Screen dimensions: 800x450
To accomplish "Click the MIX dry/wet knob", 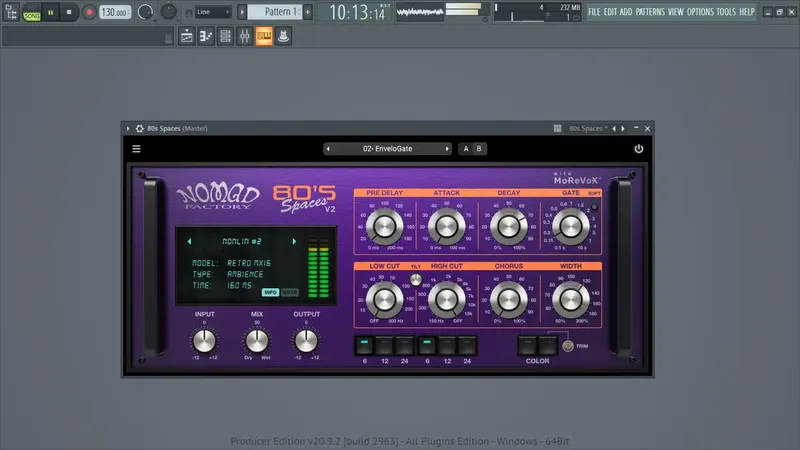I will point(257,341).
